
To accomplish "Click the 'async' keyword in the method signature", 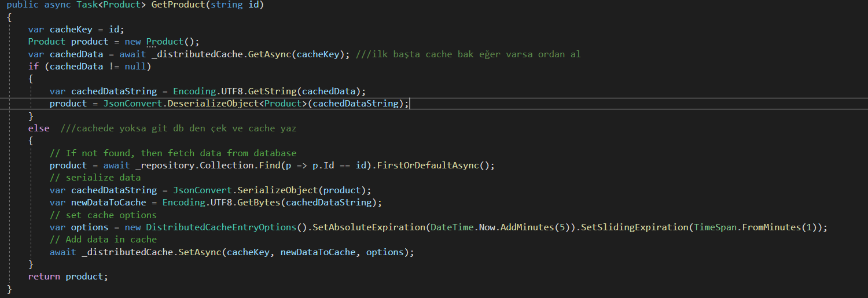I will pyautogui.click(x=57, y=4).
